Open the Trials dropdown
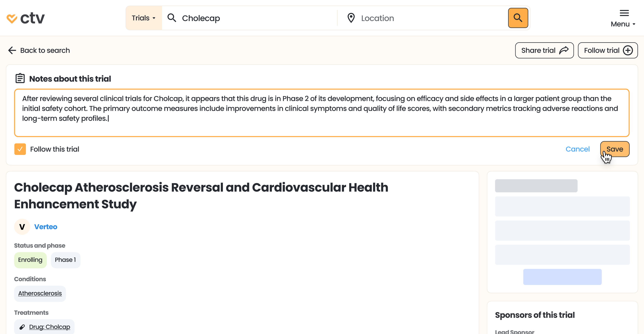This screenshot has width=644, height=334. click(144, 18)
